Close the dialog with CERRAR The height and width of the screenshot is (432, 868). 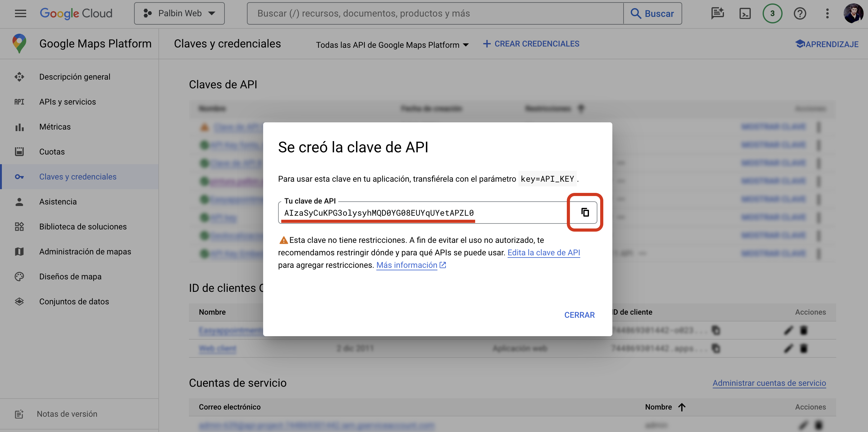tap(579, 315)
